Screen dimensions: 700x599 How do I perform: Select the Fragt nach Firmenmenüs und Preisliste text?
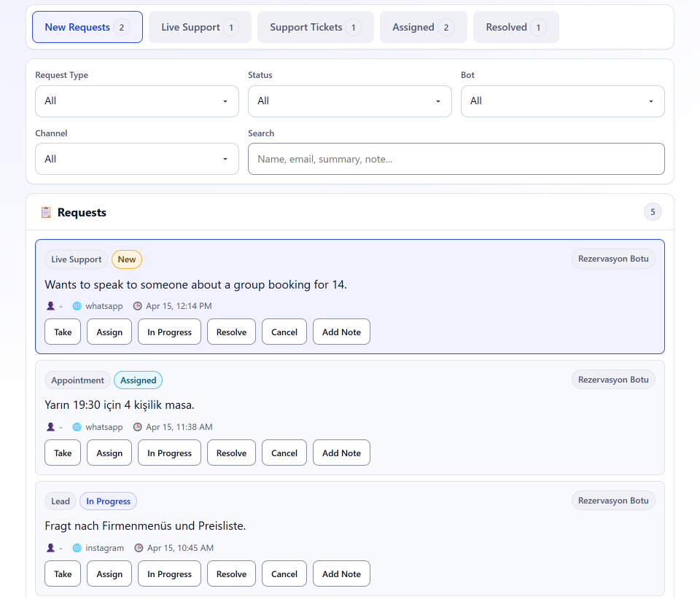pyautogui.click(x=145, y=526)
